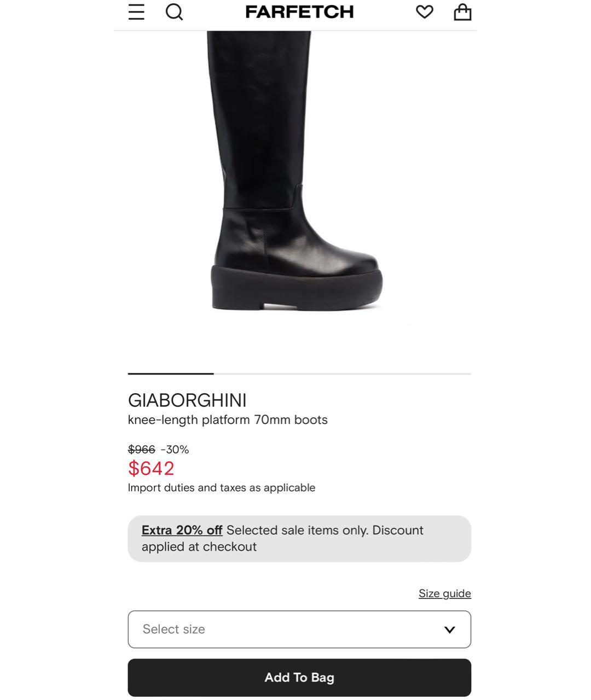Open the Size guide link

click(x=445, y=593)
